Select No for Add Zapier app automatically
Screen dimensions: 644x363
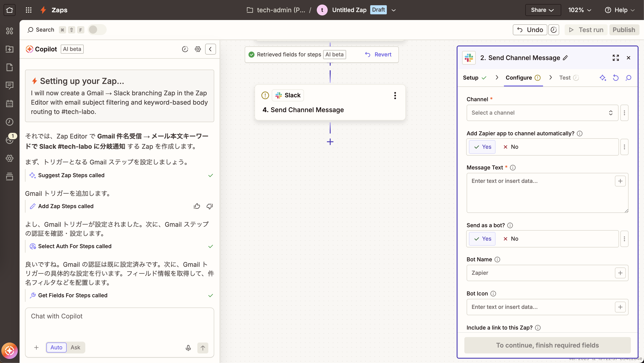click(511, 147)
